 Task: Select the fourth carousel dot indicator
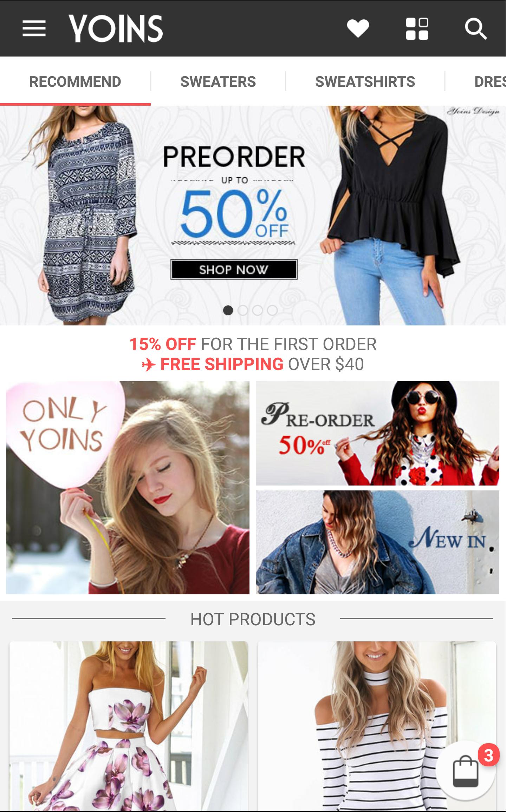pyautogui.click(x=272, y=310)
